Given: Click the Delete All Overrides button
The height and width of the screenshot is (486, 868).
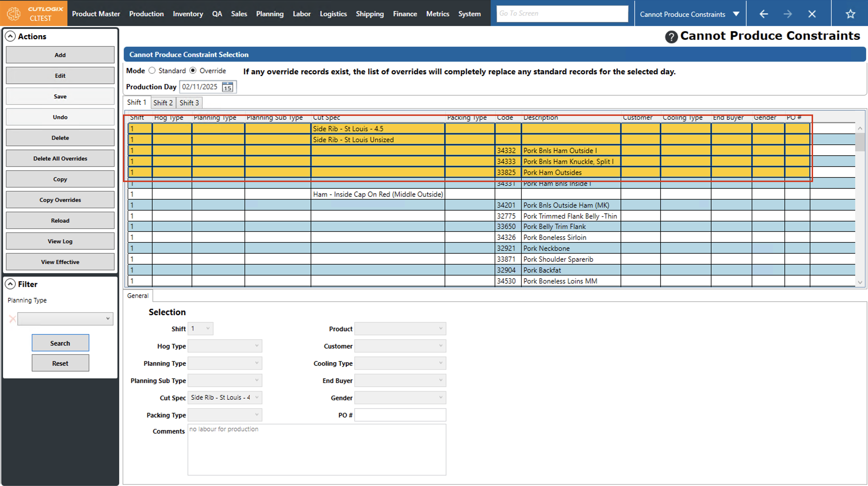Looking at the screenshot, I should pos(60,158).
